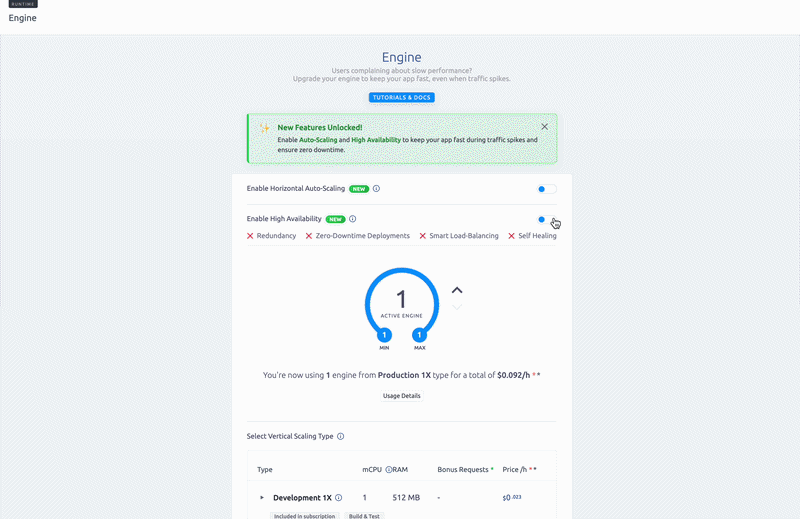Click the Bonus Requests column header
Viewport: 800px width, 519px height.
[x=465, y=469]
